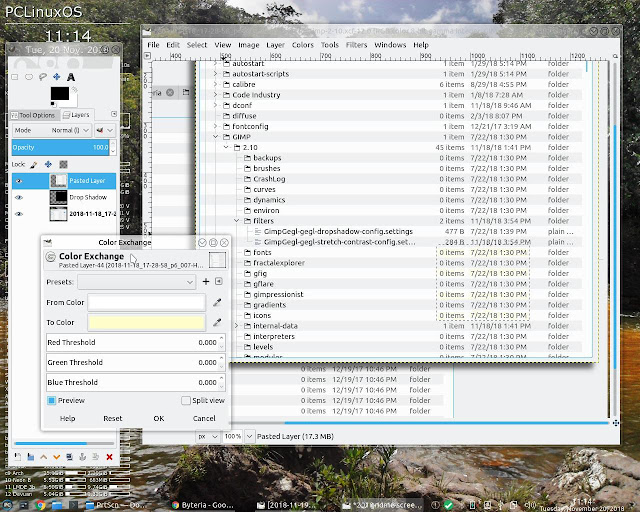This screenshot has width=640, height=512.
Task: Toggle Lock pixels paintbrush icon
Action: point(34,165)
